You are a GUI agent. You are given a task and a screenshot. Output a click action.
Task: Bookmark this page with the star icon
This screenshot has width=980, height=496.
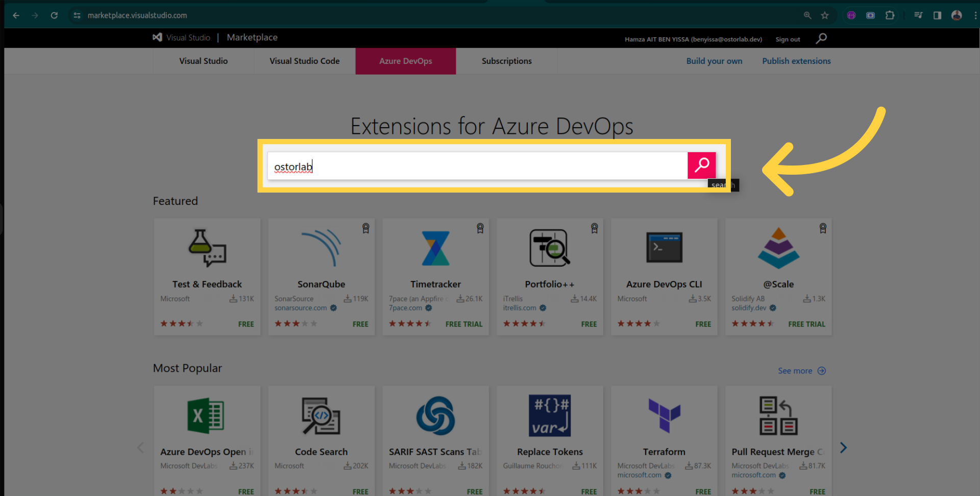pyautogui.click(x=825, y=15)
